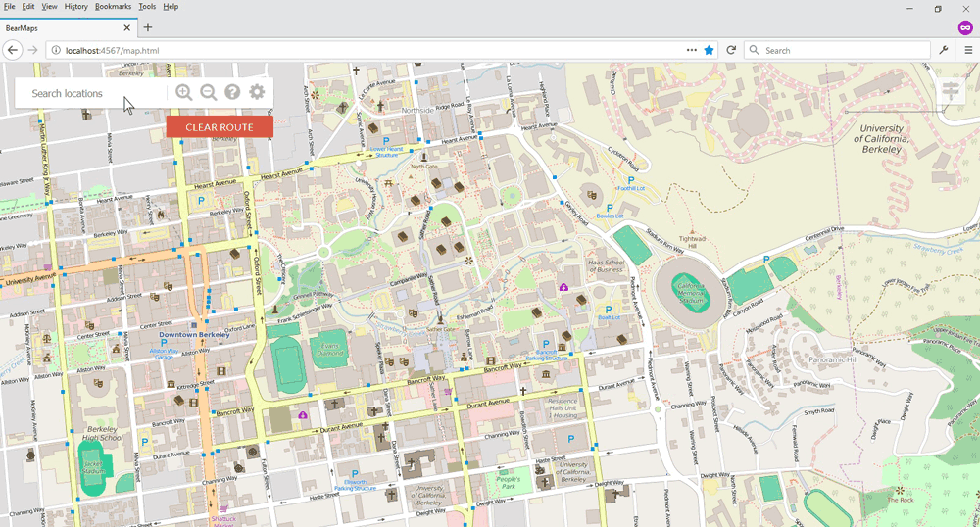Click the private browsing mask icon
The image size is (980, 527).
tap(965, 27)
